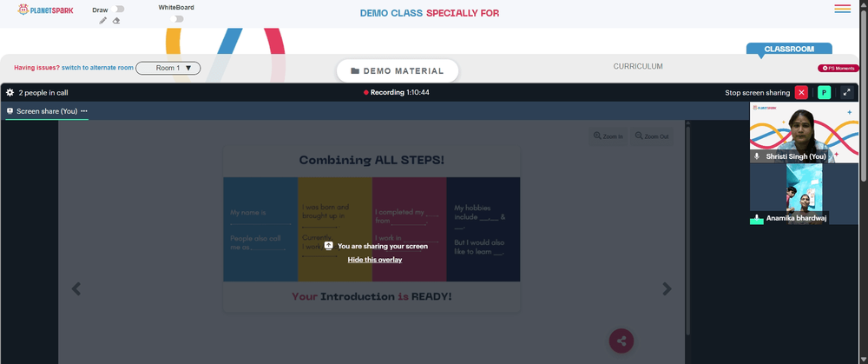Open the hamburger menu

click(843, 9)
